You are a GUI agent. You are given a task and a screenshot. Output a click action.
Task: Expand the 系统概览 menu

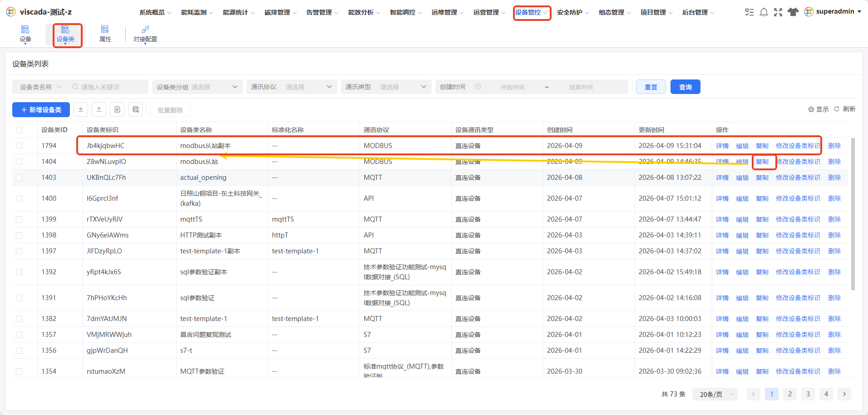click(x=155, y=12)
